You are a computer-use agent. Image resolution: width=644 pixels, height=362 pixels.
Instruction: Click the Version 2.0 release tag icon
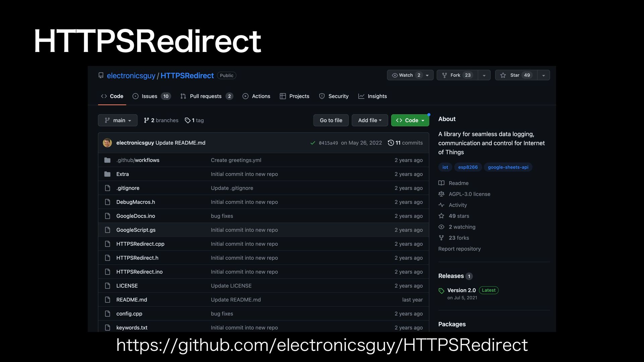441,291
